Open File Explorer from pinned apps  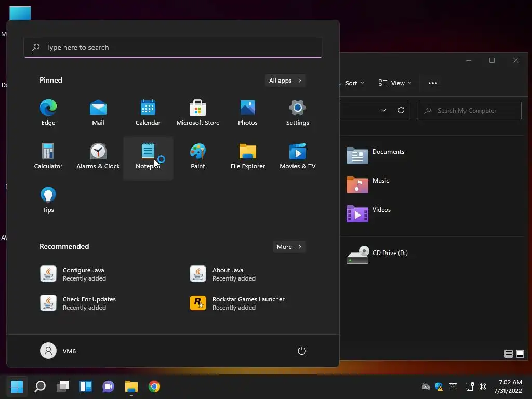coord(248,157)
